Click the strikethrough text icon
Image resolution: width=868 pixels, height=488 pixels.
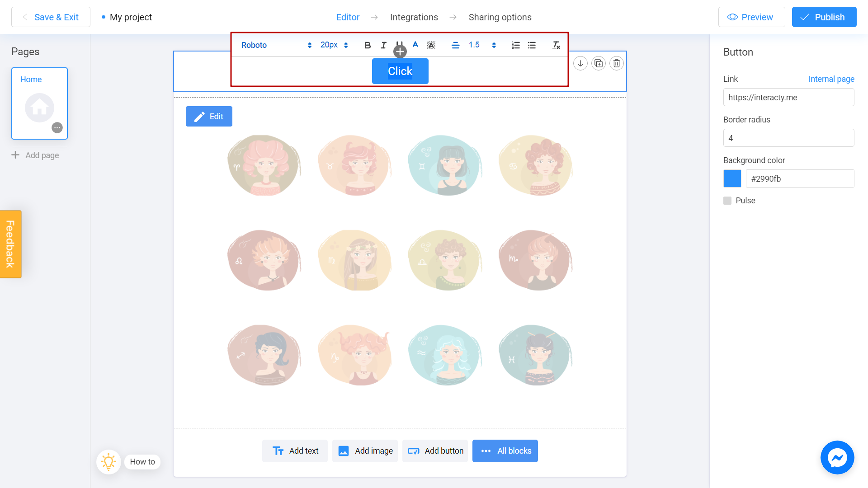pyautogui.click(x=430, y=45)
